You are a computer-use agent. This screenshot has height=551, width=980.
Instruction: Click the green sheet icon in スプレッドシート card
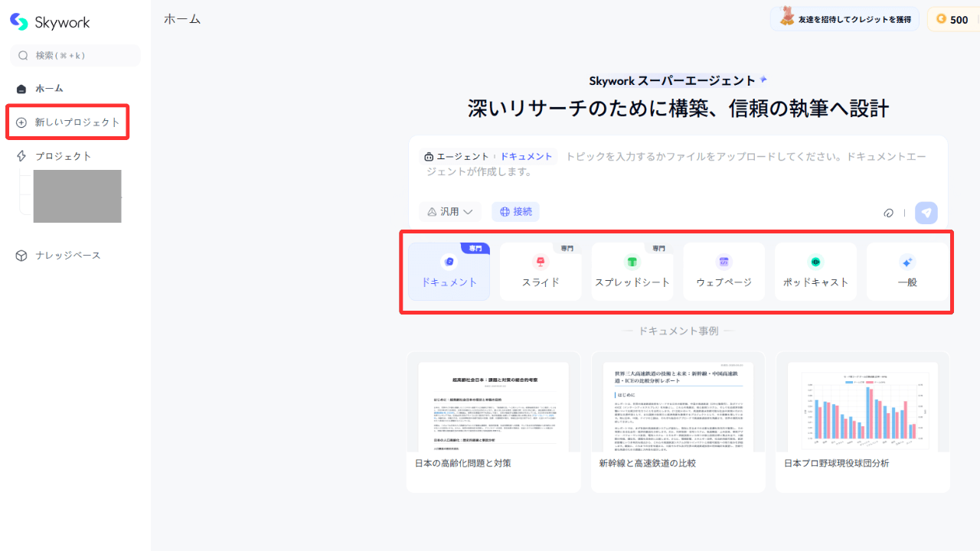point(632,262)
